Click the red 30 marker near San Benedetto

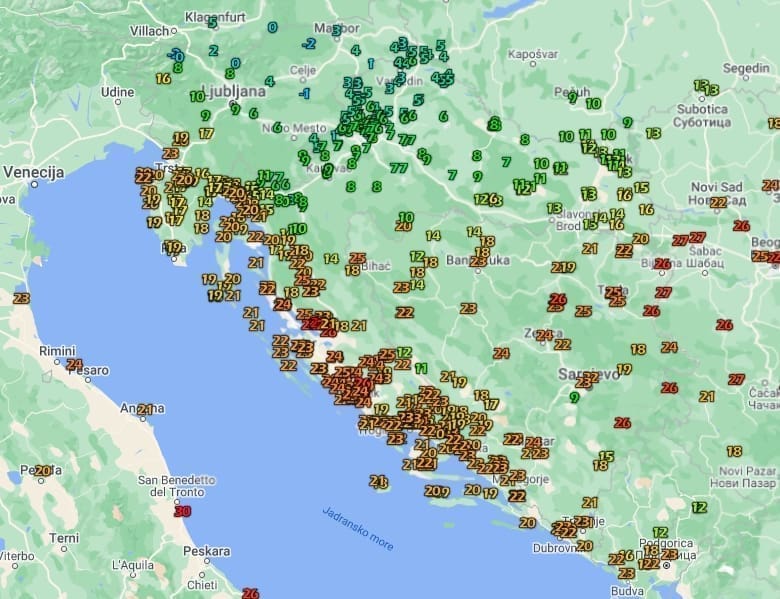click(182, 511)
